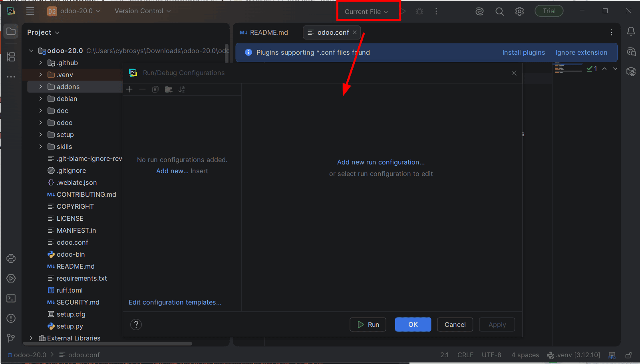Image resolution: width=640 pixels, height=364 pixels.
Task: Select requirements.txt in project tree
Action: pyautogui.click(x=82, y=278)
